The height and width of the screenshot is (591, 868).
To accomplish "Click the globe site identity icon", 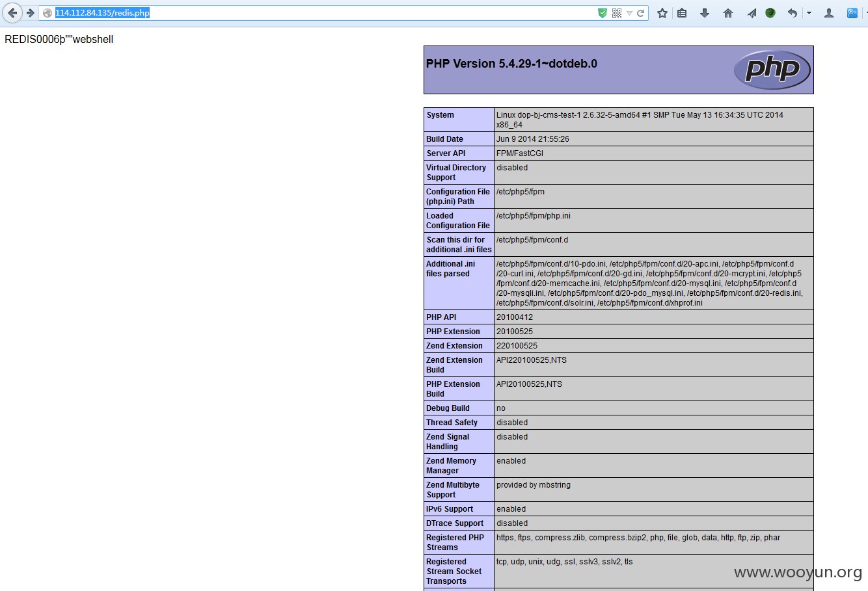I will (47, 13).
